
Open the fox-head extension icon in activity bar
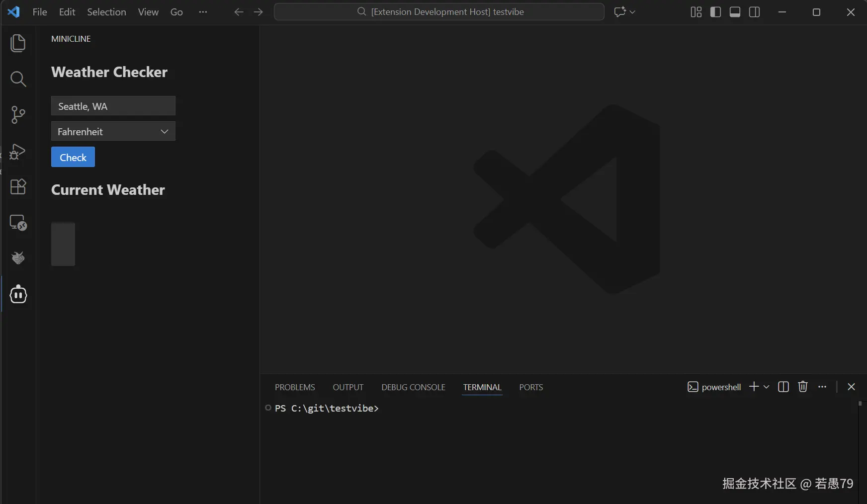(18, 258)
